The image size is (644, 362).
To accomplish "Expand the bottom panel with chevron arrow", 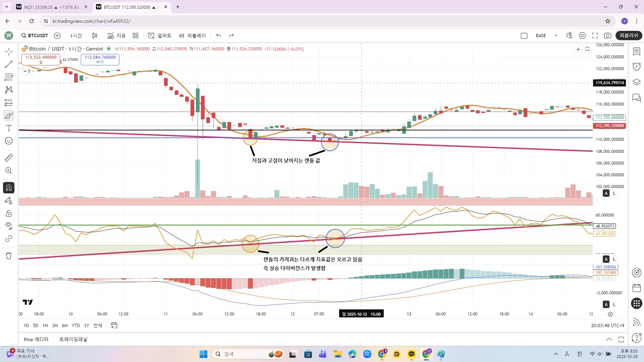I will tap(609, 339).
